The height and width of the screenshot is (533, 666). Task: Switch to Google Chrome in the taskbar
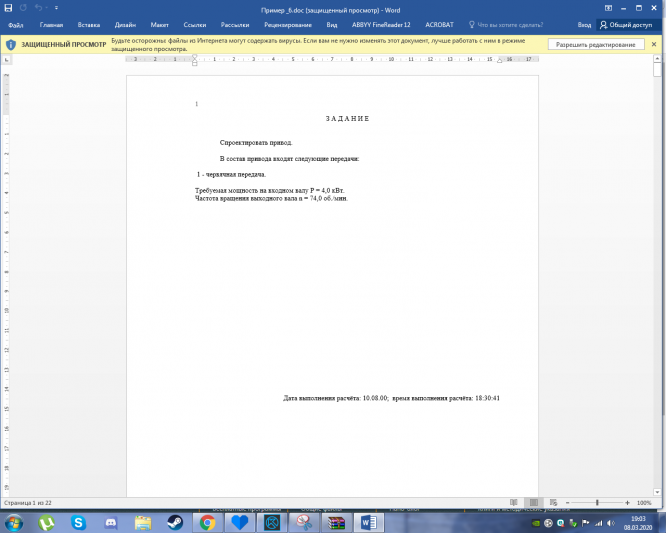click(207, 522)
